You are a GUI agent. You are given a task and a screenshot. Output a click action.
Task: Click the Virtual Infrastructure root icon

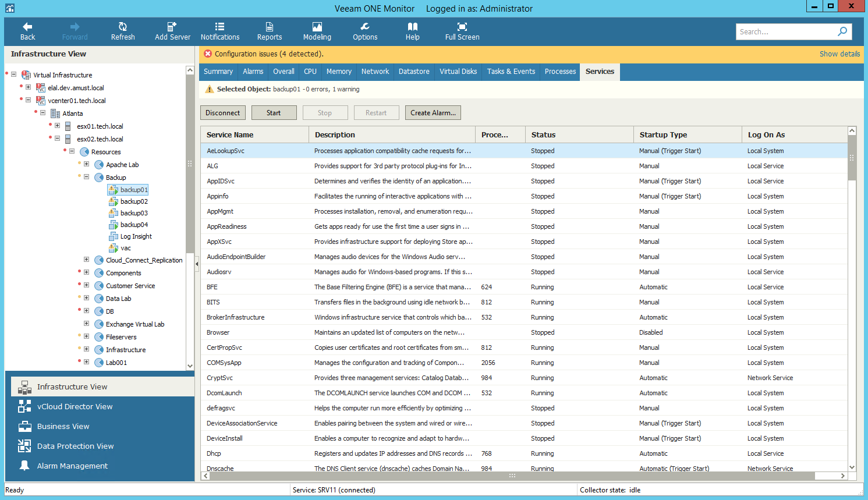[x=26, y=75]
